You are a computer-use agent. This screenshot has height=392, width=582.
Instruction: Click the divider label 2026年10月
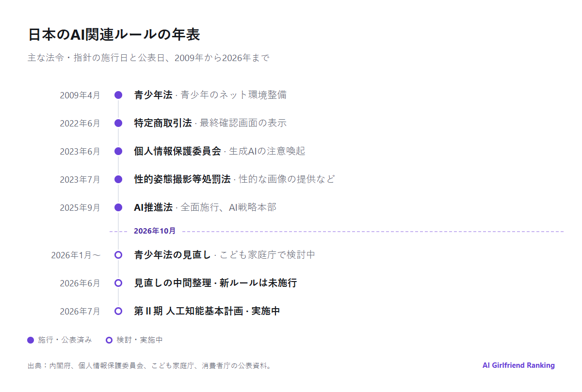(155, 231)
